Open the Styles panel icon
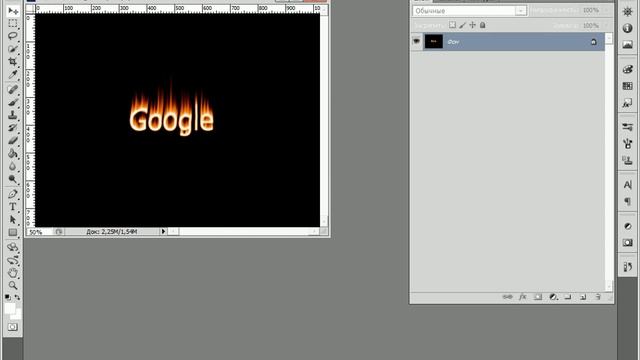 (x=628, y=103)
